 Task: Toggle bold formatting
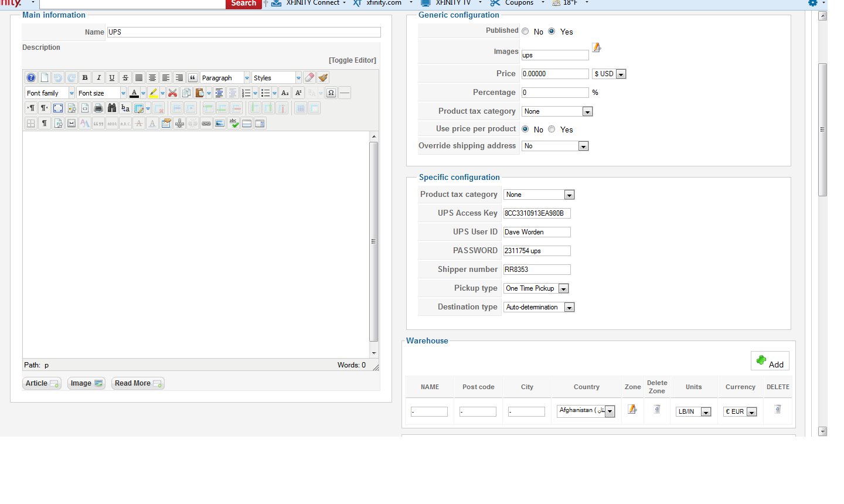click(x=85, y=77)
